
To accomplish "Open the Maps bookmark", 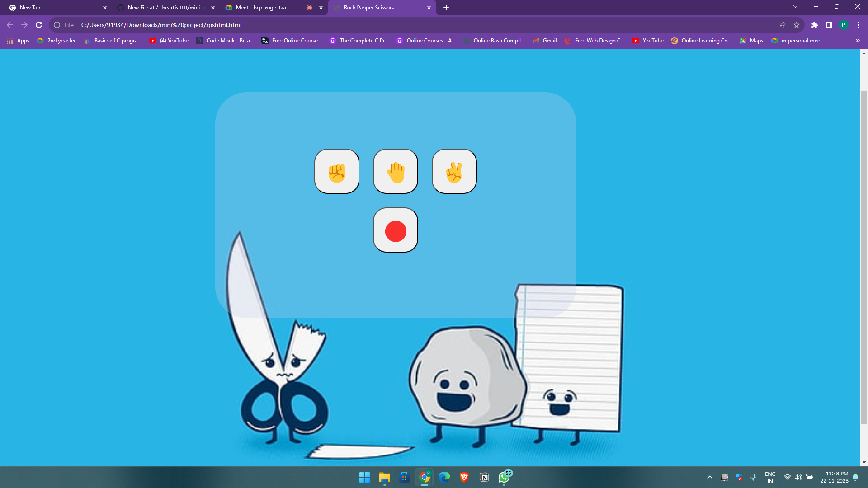I will 751,41.
